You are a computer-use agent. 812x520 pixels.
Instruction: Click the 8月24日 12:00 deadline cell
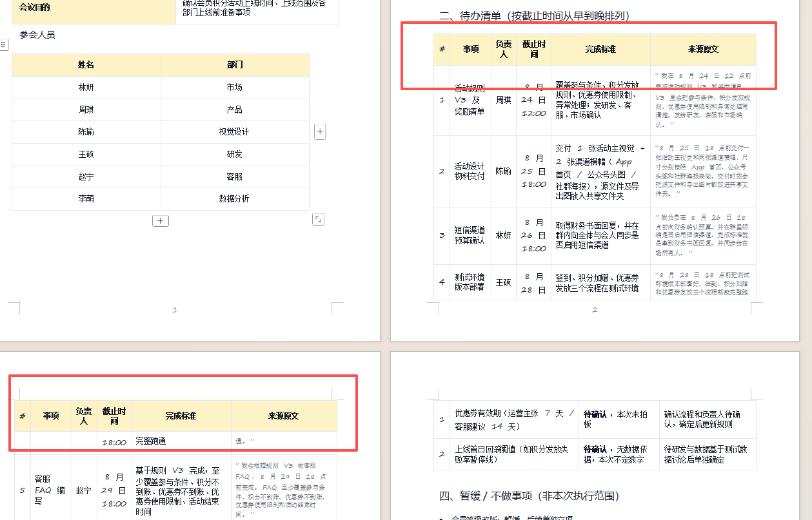coord(534,101)
